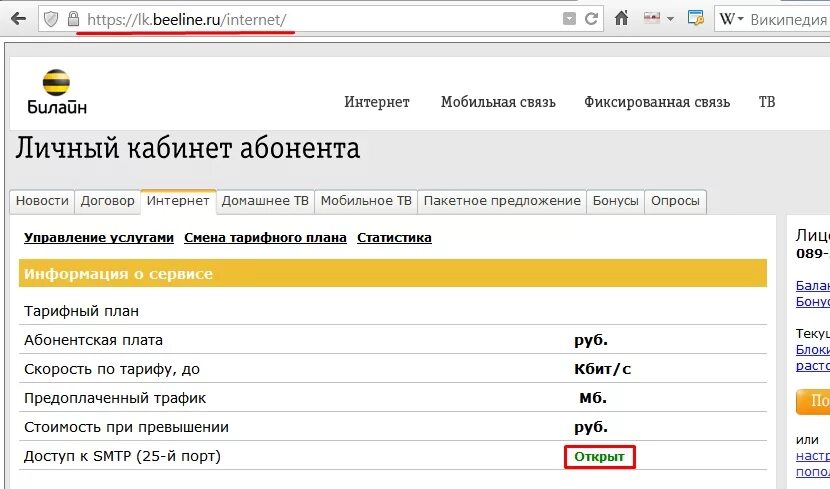Open the Опросы tab
This screenshot has width=830, height=489.
[x=675, y=201]
